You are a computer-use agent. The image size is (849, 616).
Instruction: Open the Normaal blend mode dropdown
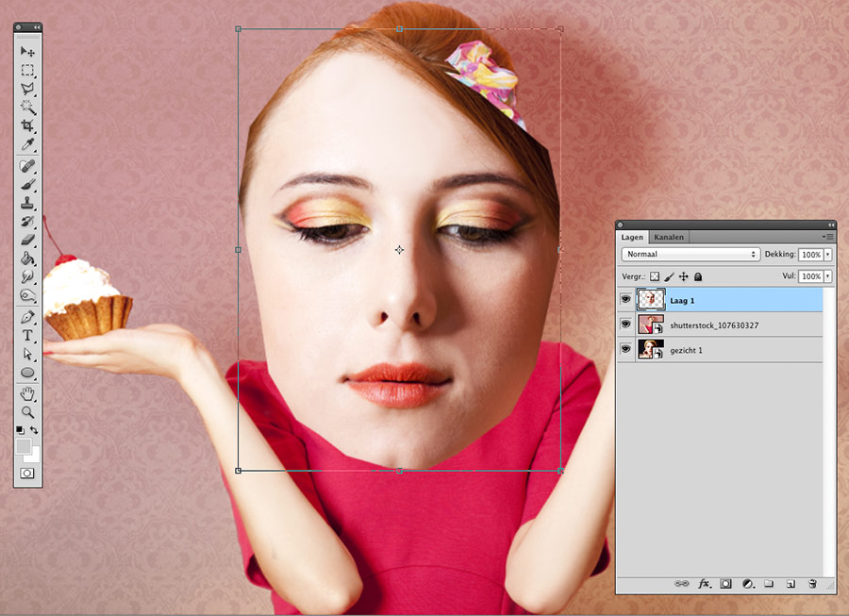[691, 254]
